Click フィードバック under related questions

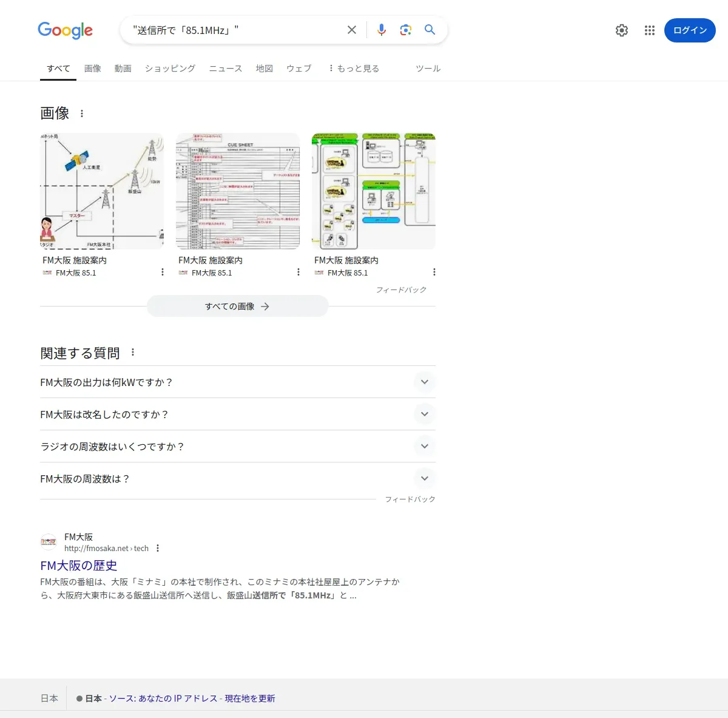click(x=410, y=499)
